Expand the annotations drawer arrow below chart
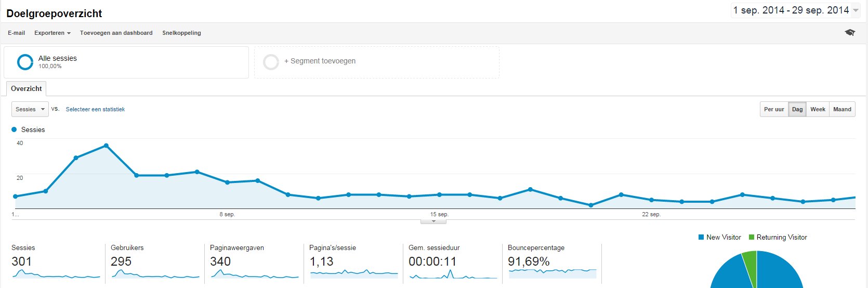Image resolution: width=868 pixels, height=288 pixels. click(433, 221)
